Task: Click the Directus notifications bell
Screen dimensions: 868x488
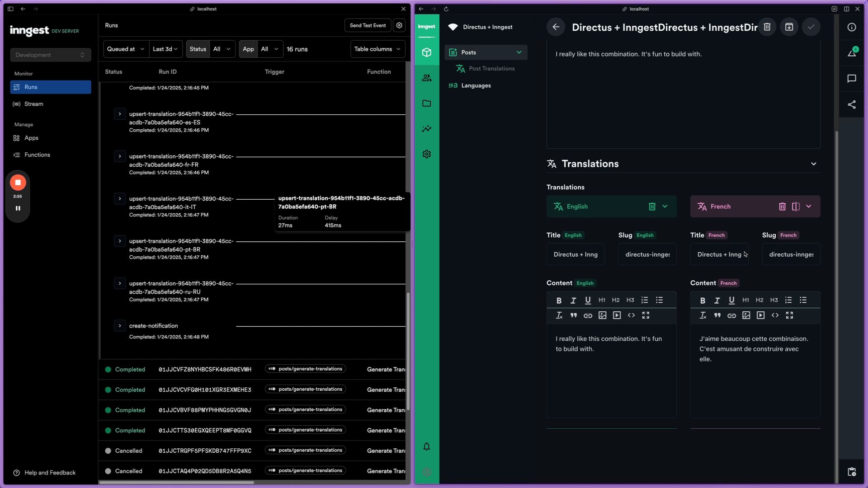Action: pos(426,446)
